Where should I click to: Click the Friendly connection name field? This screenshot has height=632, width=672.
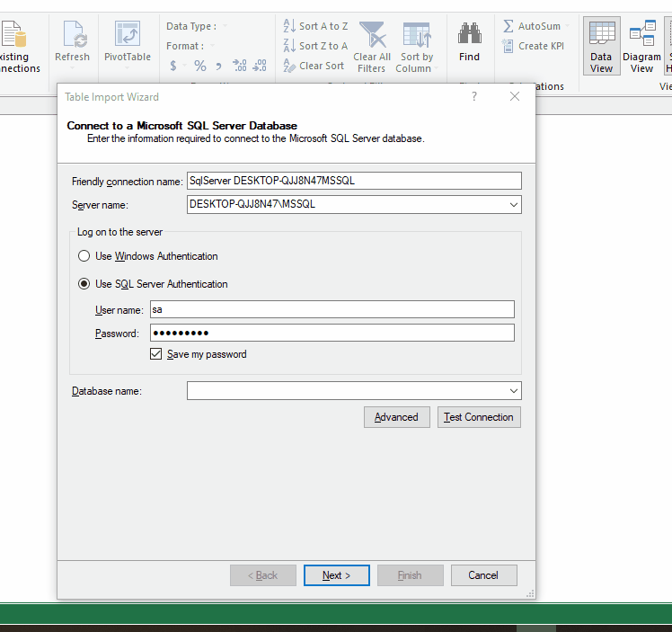pyautogui.click(x=354, y=181)
